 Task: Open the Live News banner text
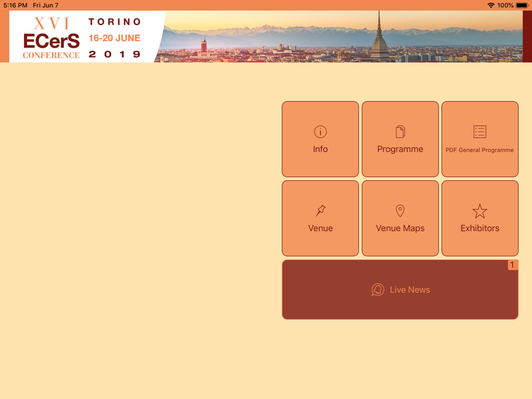point(410,290)
